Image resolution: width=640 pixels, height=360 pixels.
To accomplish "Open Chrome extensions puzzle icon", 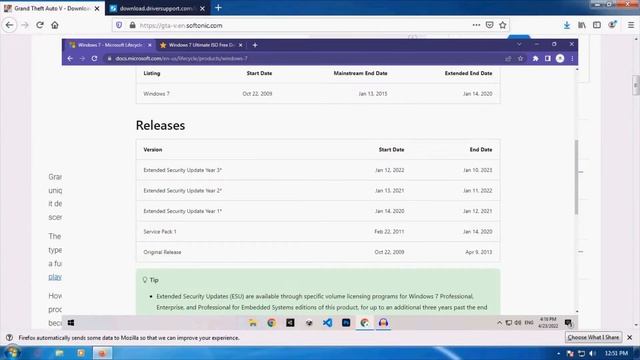I will click(535, 58).
